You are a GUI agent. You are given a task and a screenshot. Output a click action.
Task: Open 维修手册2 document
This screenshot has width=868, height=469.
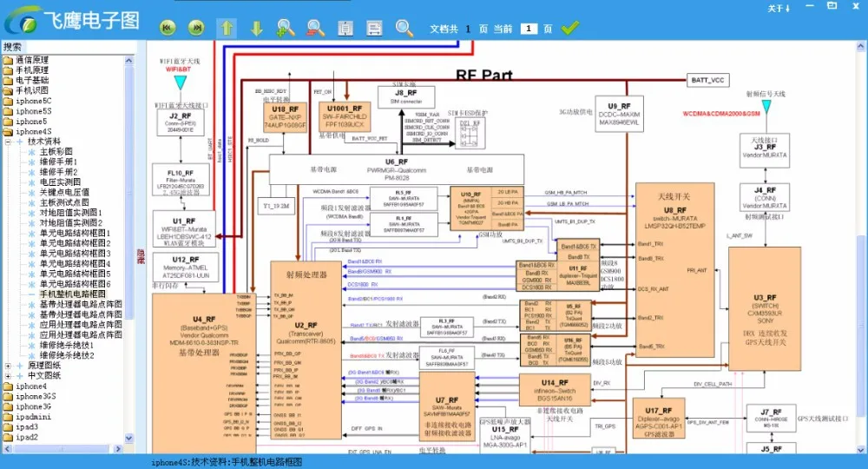58,172
